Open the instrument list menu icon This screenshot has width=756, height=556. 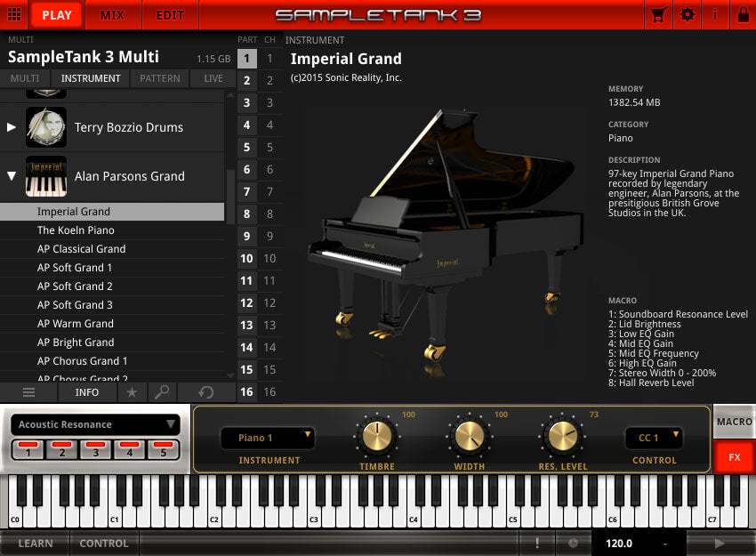point(28,391)
